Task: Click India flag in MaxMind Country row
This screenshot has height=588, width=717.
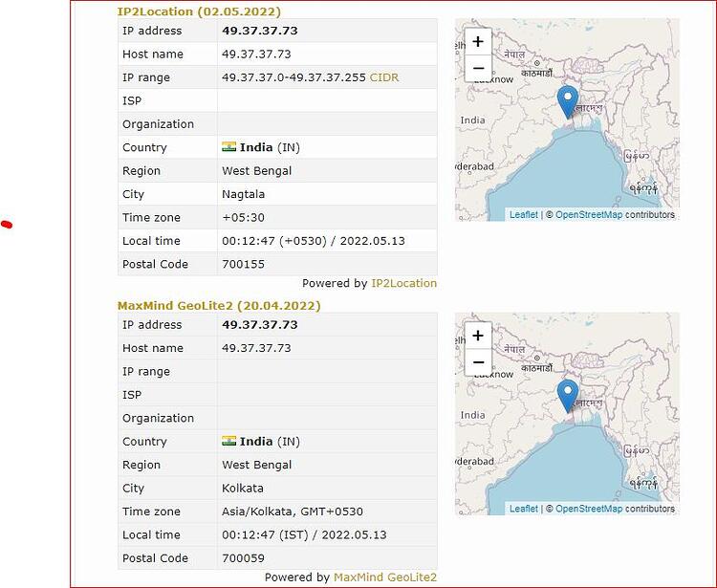Action: coord(228,441)
